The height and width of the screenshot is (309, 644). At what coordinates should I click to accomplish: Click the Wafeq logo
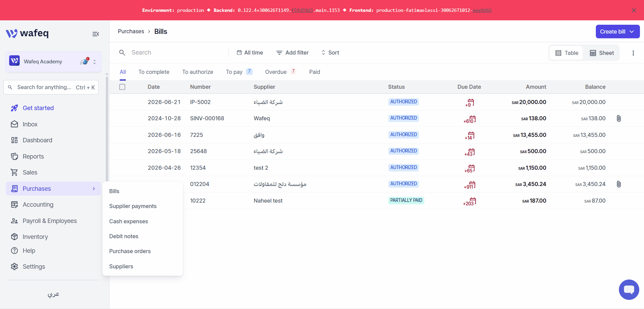pos(27,33)
